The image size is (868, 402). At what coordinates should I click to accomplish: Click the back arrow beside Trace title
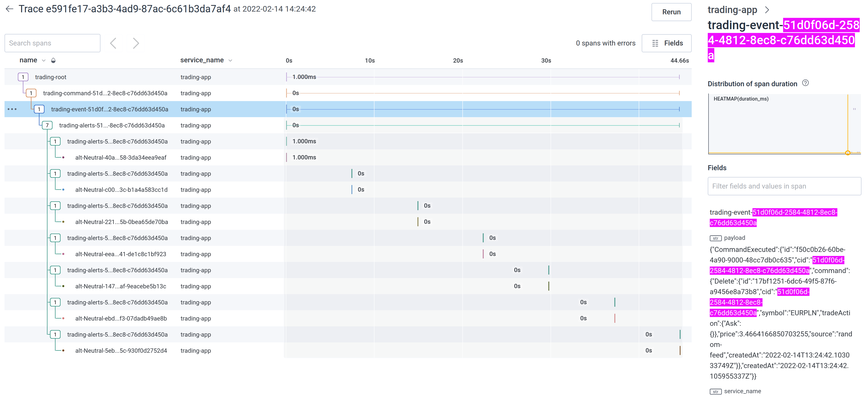point(10,9)
